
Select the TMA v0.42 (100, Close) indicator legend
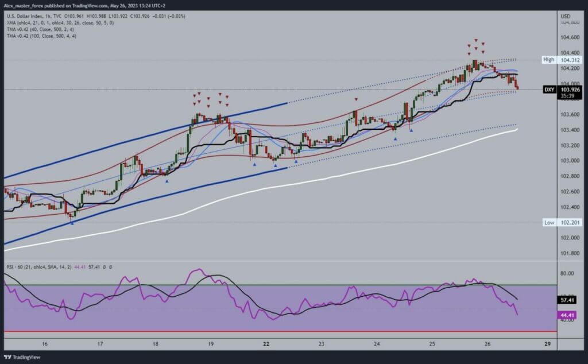click(41, 36)
